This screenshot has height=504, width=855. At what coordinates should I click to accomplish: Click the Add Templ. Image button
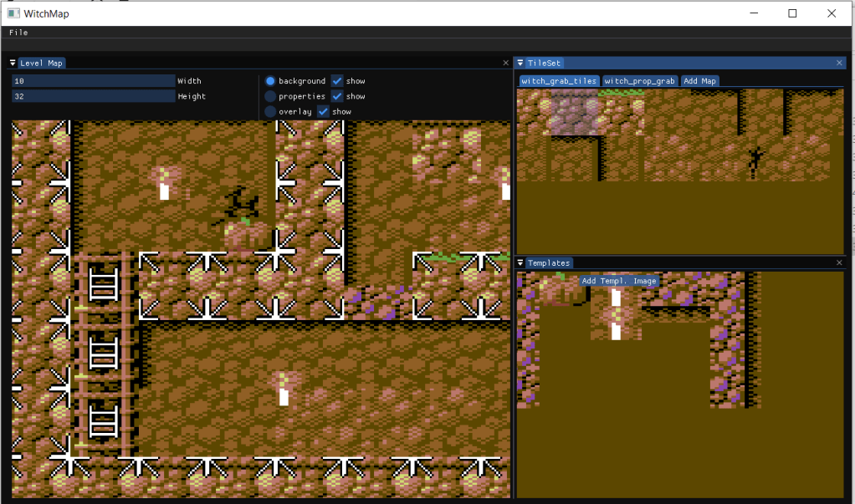619,281
